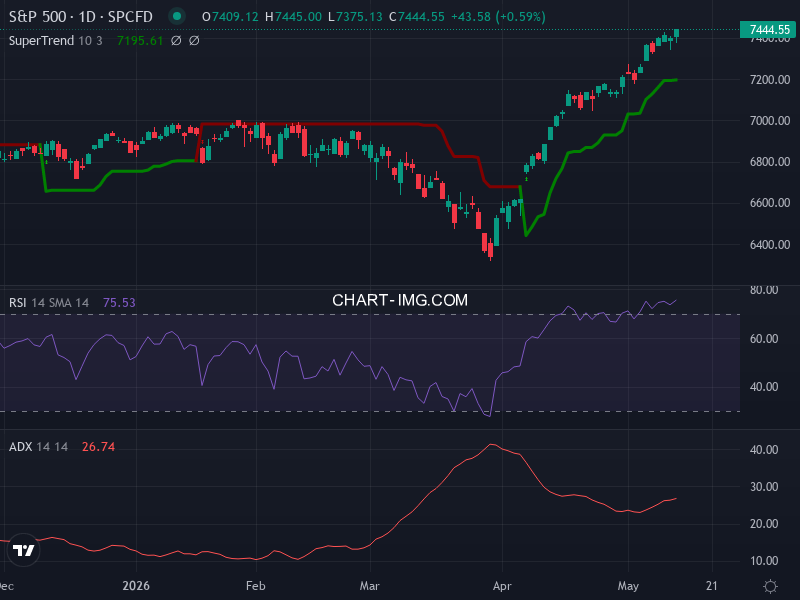Click the RSI 80.00 axis label
Screen dimensions: 800x600
pos(764,290)
